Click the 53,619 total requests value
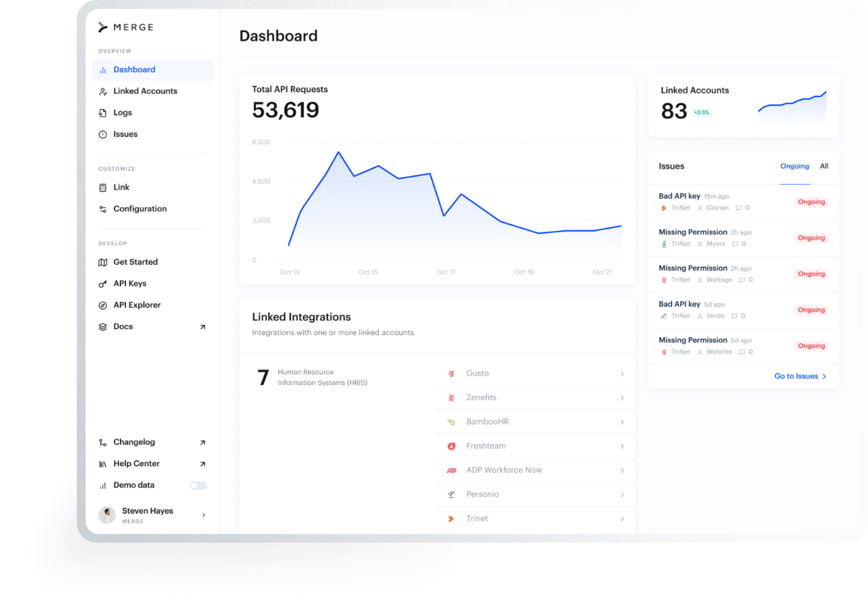Viewport: 868px width, 610px height. coord(285,110)
